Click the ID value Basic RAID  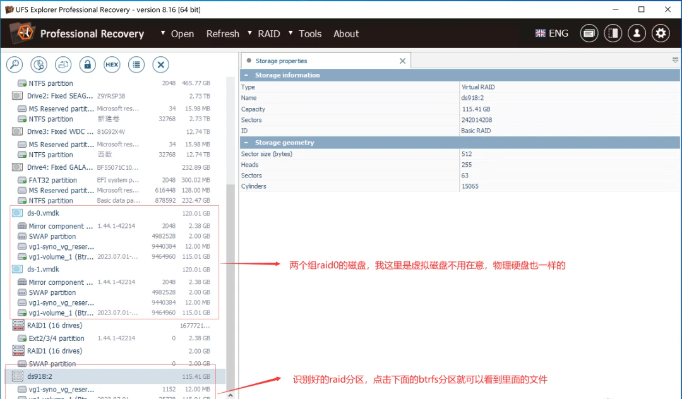476,131
